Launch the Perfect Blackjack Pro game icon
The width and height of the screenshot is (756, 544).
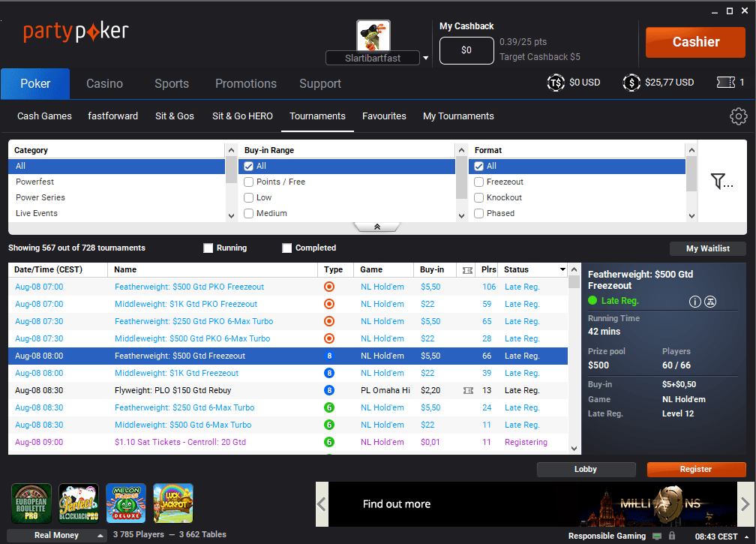79,503
